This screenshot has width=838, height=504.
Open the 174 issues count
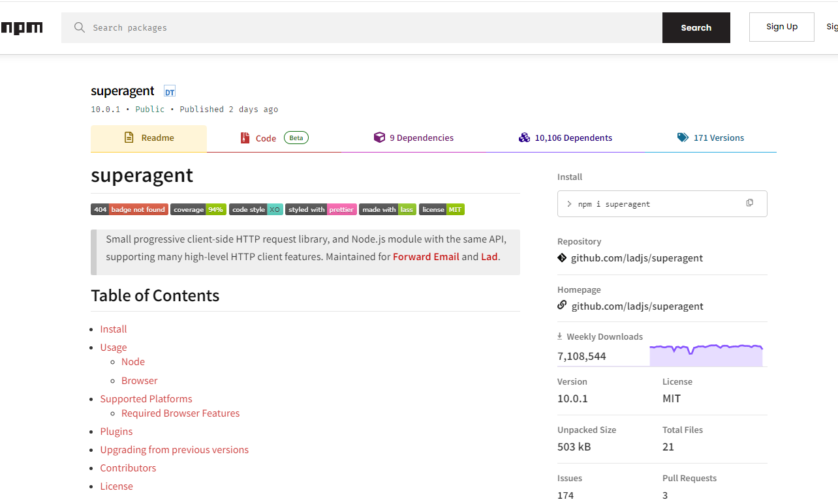pyautogui.click(x=566, y=496)
